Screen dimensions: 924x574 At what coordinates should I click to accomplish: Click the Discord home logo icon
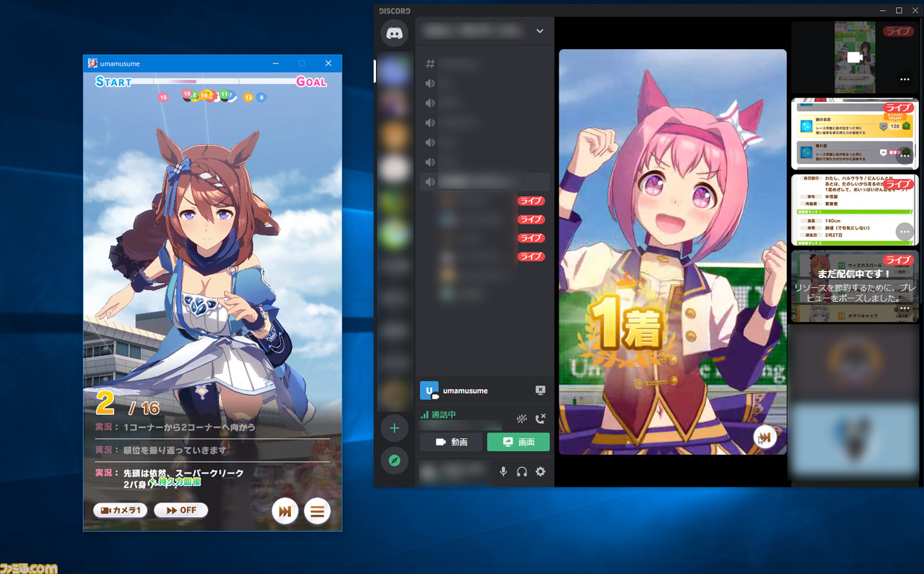coord(395,32)
